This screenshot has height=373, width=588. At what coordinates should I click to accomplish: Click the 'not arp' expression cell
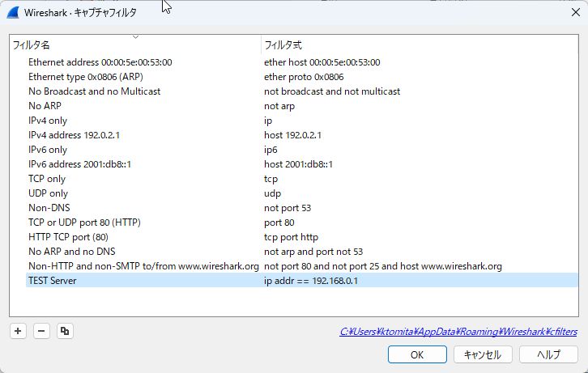(279, 106)
